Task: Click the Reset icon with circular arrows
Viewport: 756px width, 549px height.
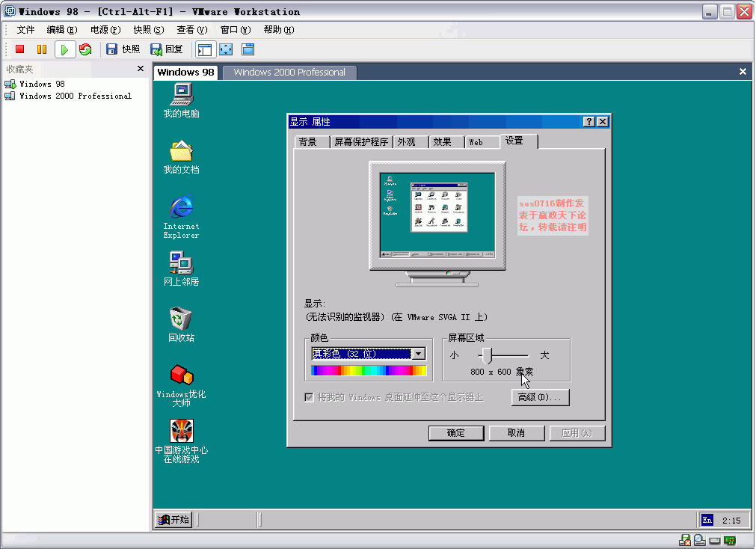Action: click(85, 49)
